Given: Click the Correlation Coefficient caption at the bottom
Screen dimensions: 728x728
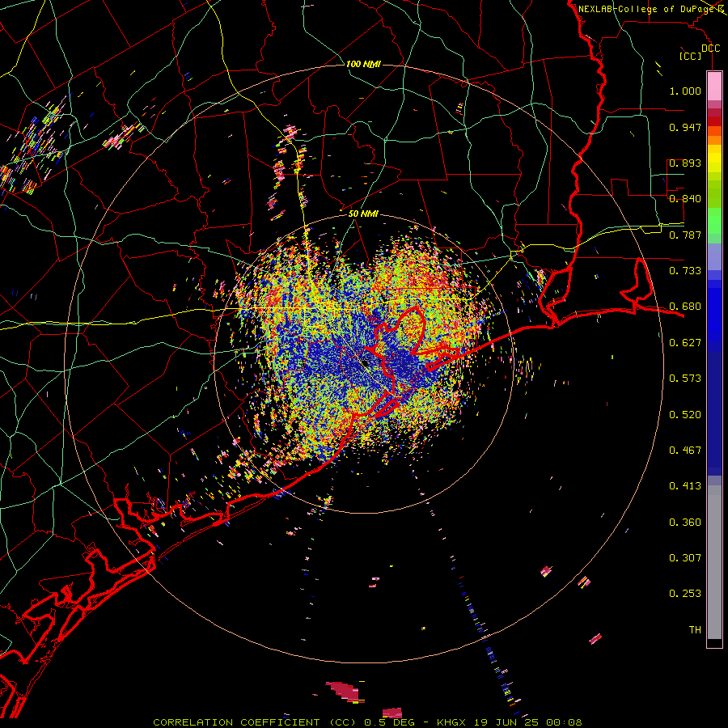Looking at the screenshot, I should point(367,722).
